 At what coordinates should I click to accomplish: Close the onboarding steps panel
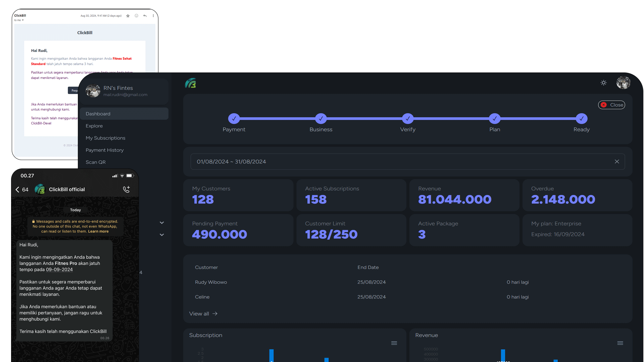(x=611, y=105)
